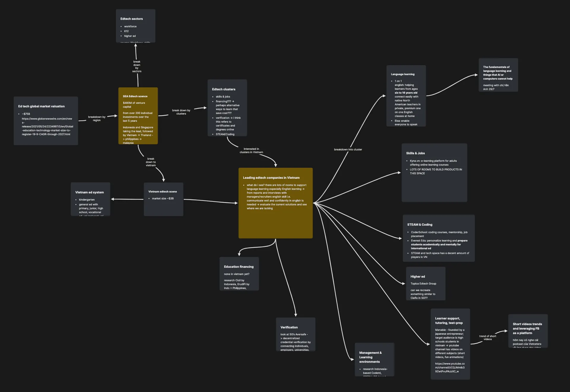Select the STEAM & Coding card
The width and height of the screenshot is (570, 392).
[438, 238]
